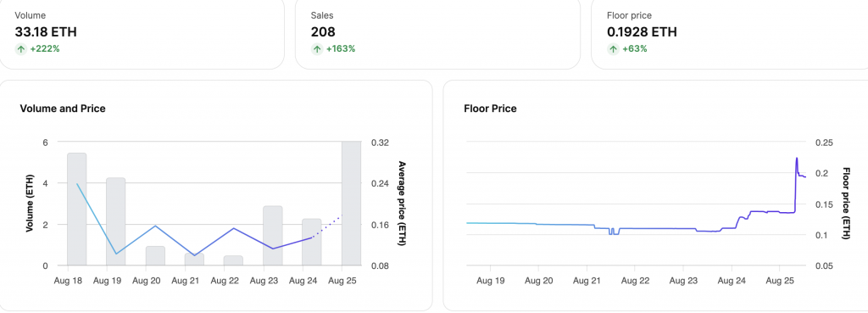868x313 pixels.
Task: Open the Sales 208 stat card
Action: (x=437, y=34)
